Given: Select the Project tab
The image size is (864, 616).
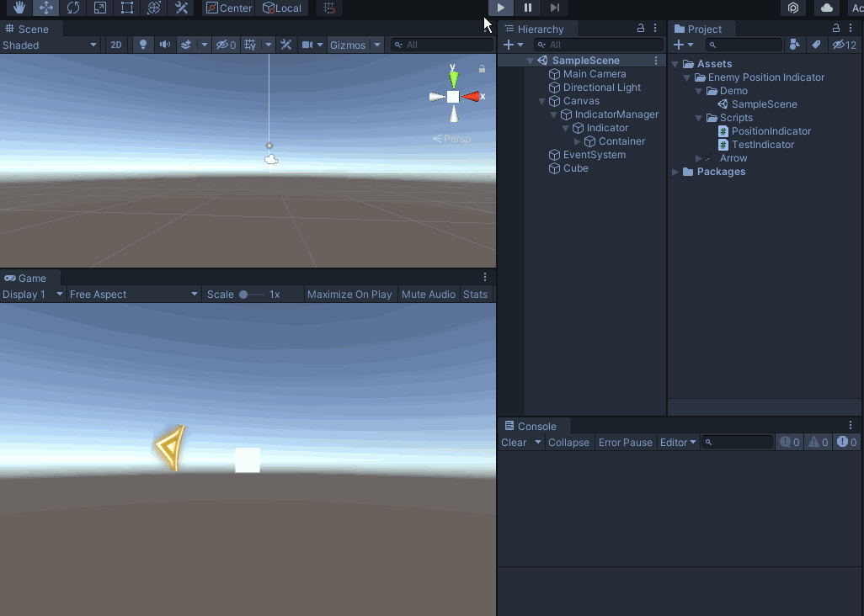Looking at the screenshot, I should 698,29.
